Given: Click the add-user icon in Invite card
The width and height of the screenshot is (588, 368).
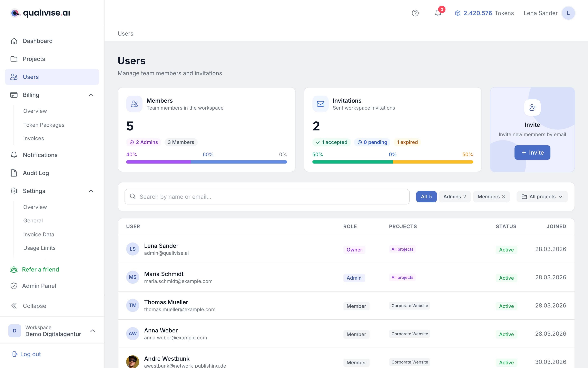Looking at the screenshot, I should (x=532, y=108).
